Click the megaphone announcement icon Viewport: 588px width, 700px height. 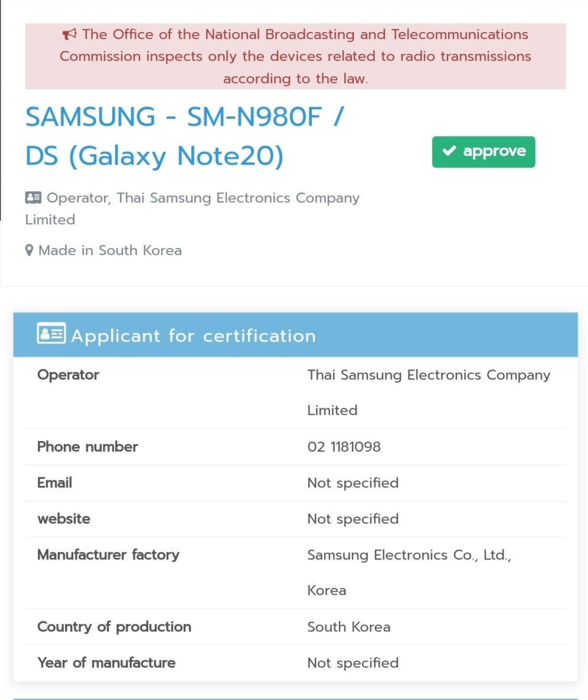69,34
